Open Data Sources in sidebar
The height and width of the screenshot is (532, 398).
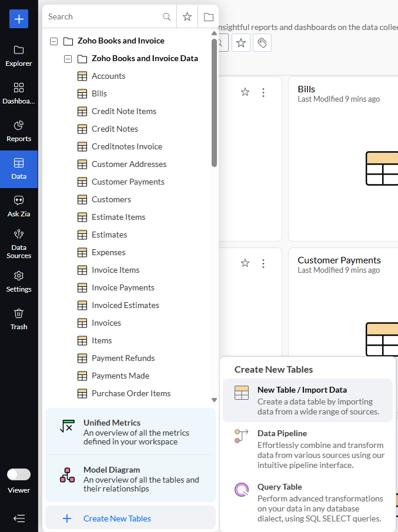pyautogui.click(x=19, y=245)
